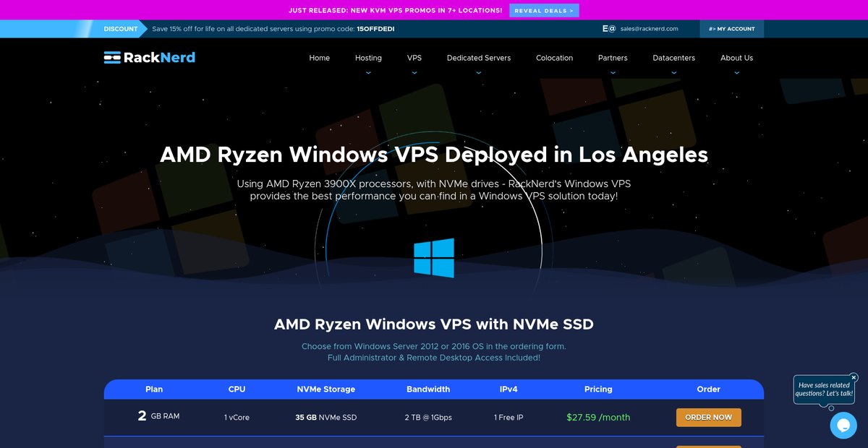This screenshot has height=448, width=868.
Task: Click the Order column header
Action: click(708, 389)
